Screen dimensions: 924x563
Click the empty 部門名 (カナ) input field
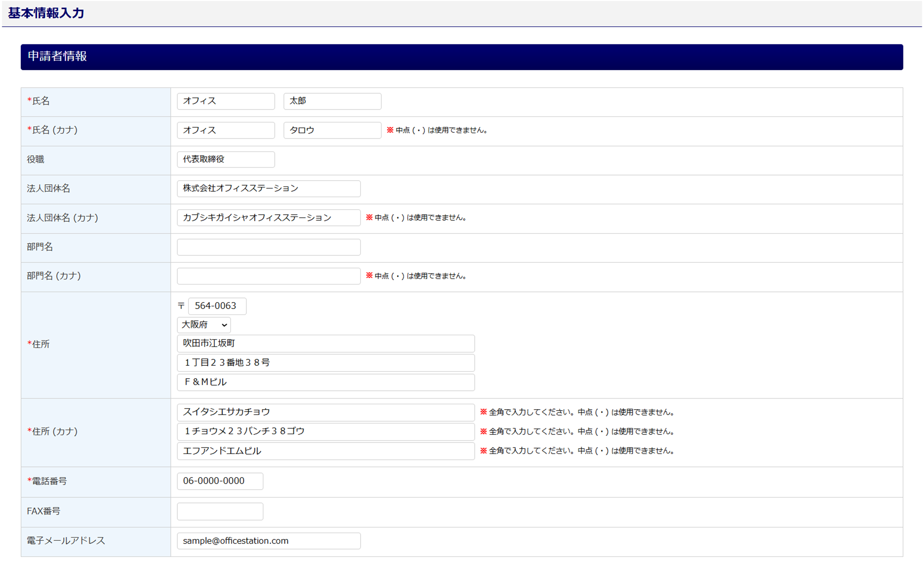click(x=268, y=276)
